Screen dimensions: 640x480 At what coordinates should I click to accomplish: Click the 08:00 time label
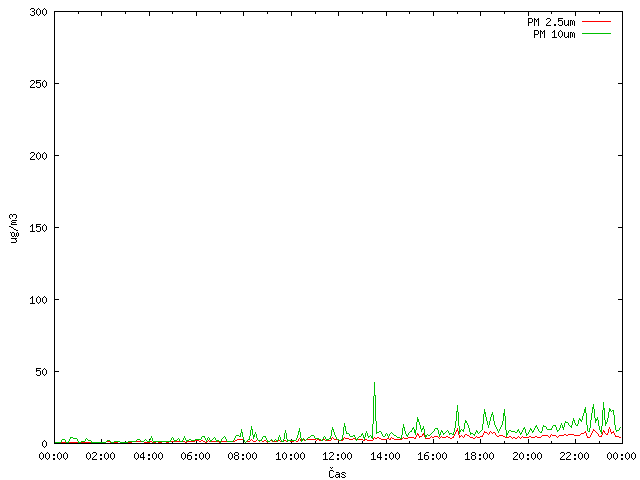(242, 456)
